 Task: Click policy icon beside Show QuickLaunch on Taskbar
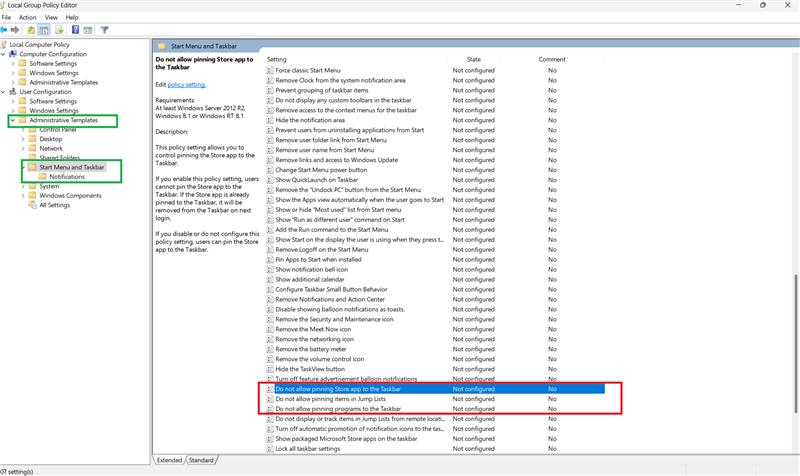tap(270, 180)
